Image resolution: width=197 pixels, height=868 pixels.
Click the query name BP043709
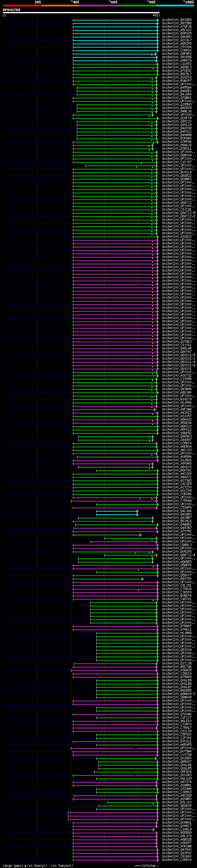coord(11,10)
